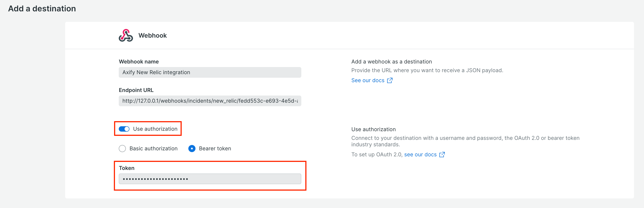This screenshot has height=208, width=644.
Task: Click the external-link icon beside "See our docs"
Action: coord(390,80)
